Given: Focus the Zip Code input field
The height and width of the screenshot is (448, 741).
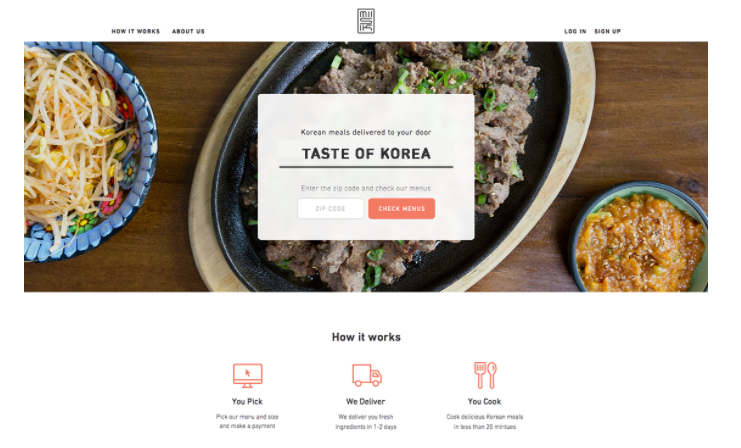Looking at the screenshot, I should [x=331, y=208].
